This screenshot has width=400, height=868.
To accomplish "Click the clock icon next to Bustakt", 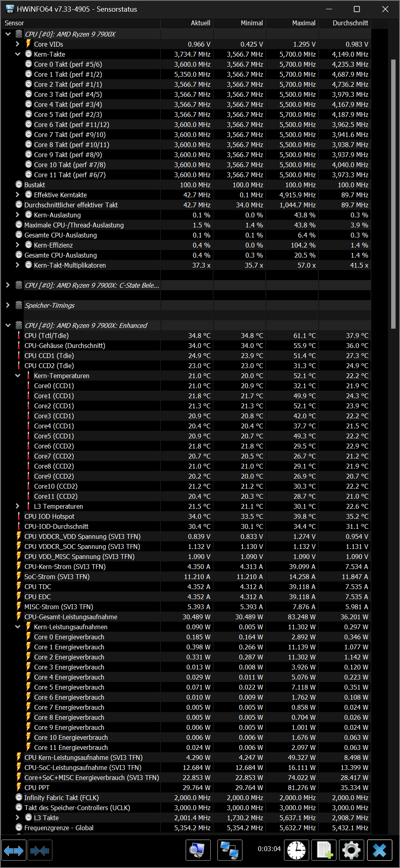I will tap(19, 184).
